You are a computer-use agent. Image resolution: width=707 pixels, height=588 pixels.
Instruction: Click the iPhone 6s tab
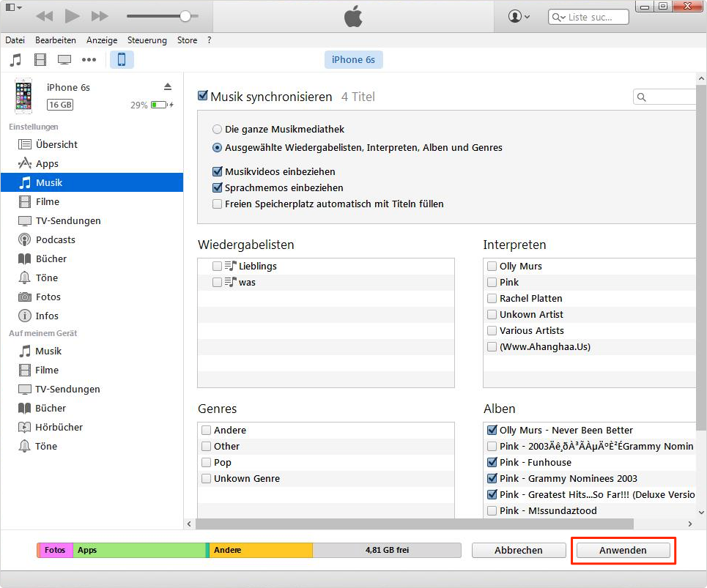tap(353, 59)
